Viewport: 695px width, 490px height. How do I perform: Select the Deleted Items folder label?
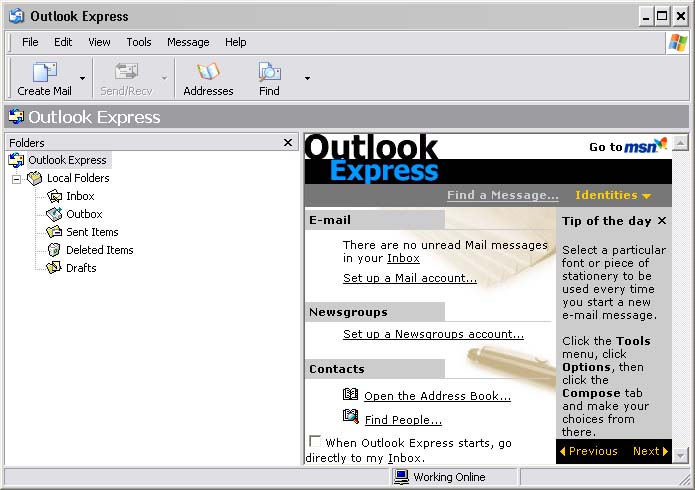[x=100, y=250]
